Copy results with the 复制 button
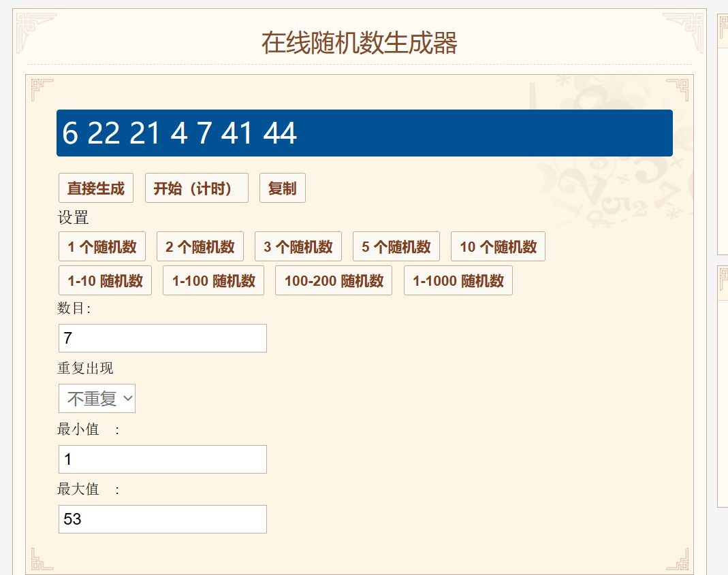 click(x=283, y=188)
